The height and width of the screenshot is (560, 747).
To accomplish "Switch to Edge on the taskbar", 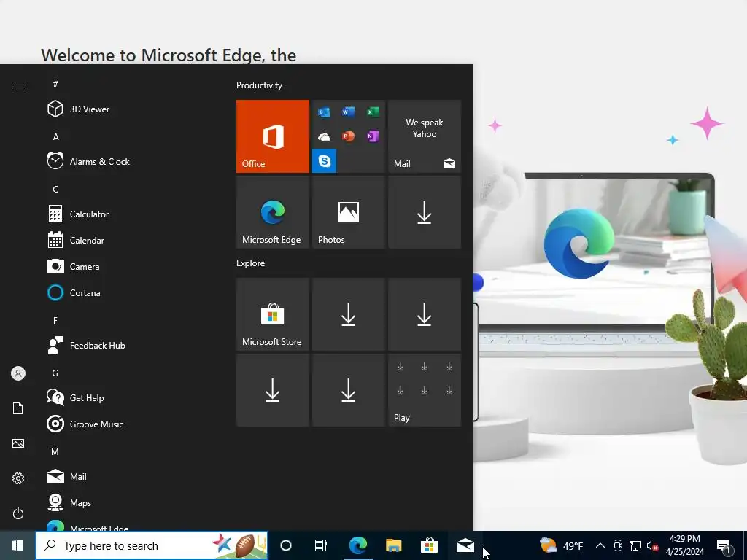I will pyautogui.click(x=357, y=545).
